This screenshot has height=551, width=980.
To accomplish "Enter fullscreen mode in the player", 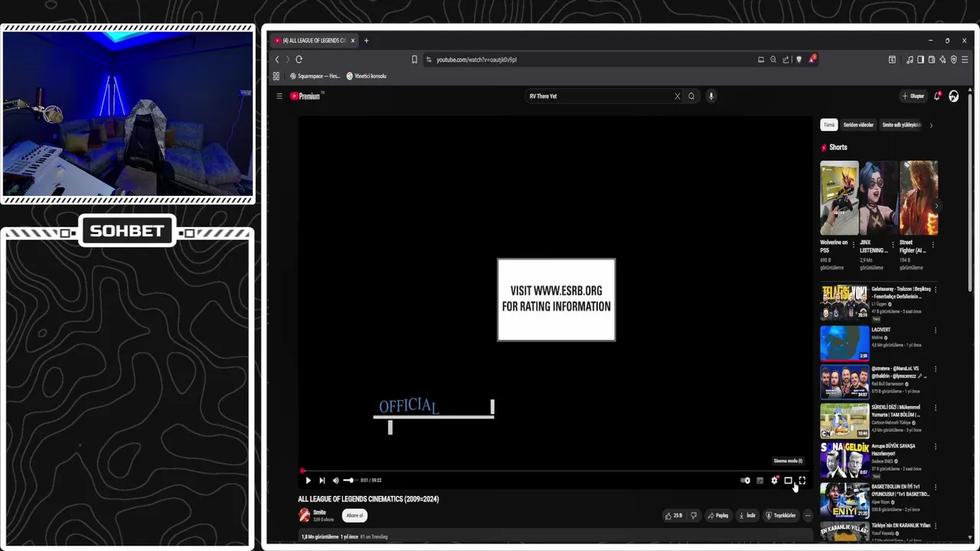I will point(802,481).
